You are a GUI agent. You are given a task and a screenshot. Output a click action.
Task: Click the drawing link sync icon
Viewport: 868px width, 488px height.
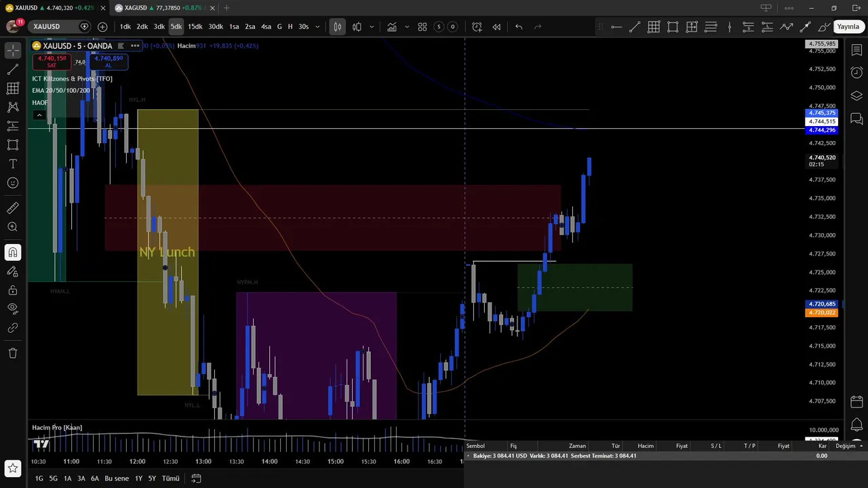(12, 328)
